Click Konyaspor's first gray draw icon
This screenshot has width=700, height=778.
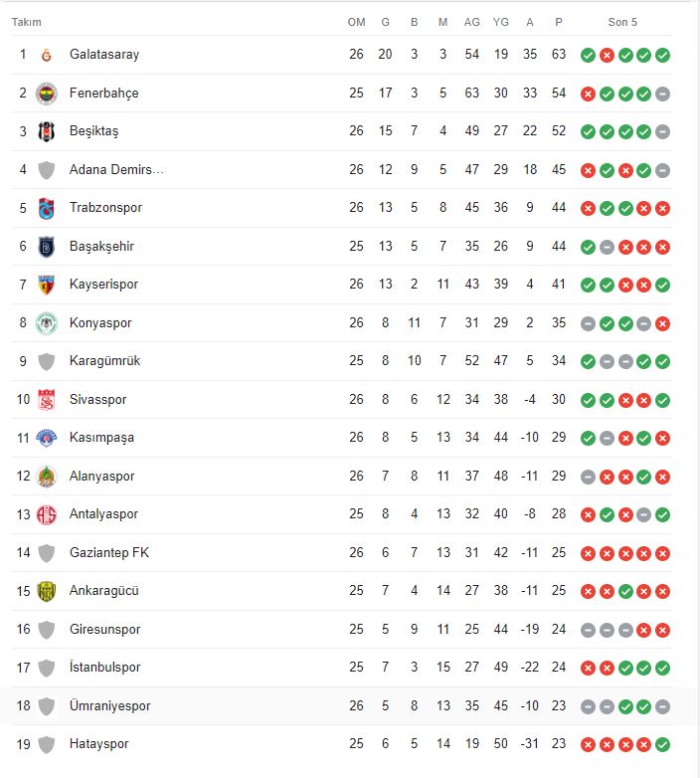pos(588,323)
